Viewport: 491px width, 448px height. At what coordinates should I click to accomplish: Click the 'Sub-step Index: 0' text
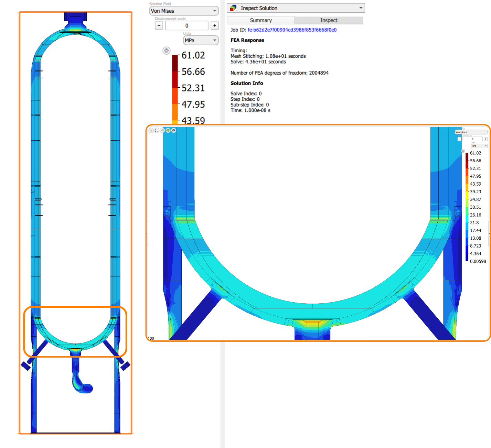(x=249, y=105)
